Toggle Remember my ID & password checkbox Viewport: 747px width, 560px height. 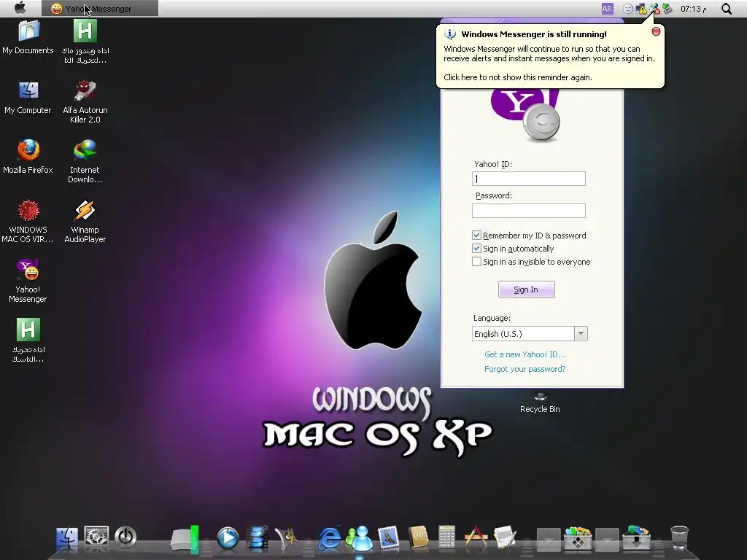tap(476, 236)
